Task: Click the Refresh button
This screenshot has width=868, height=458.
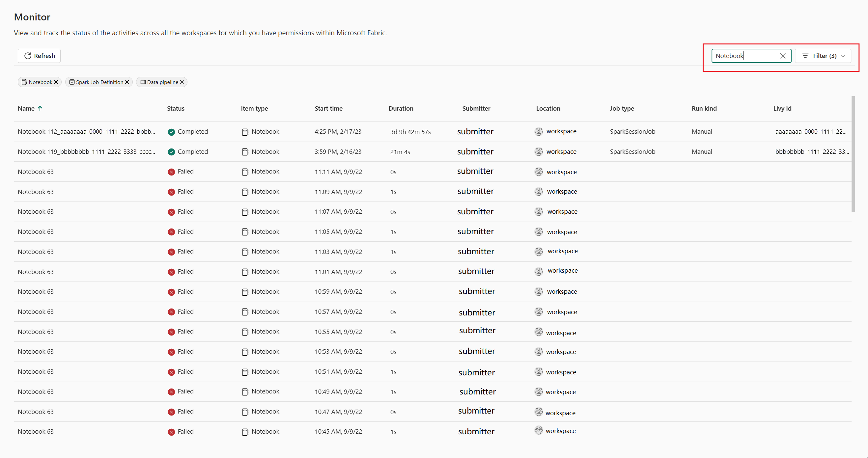Action: tap(39, 56)
